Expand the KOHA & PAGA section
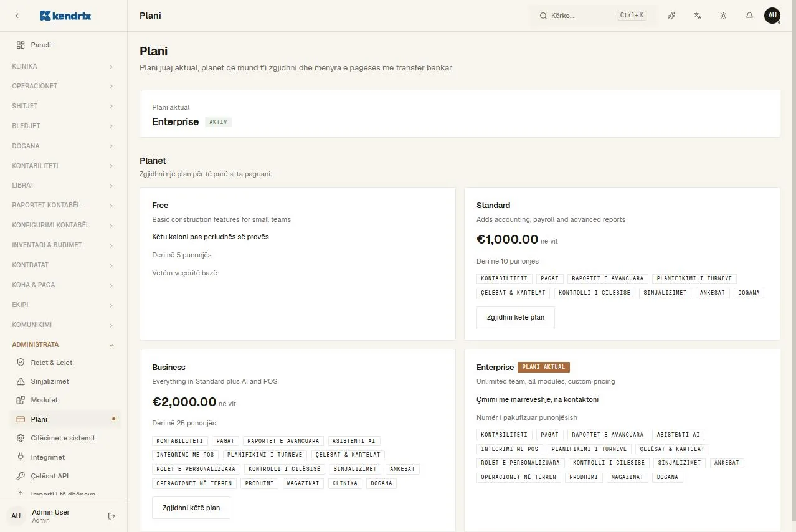 click(63, 285)
